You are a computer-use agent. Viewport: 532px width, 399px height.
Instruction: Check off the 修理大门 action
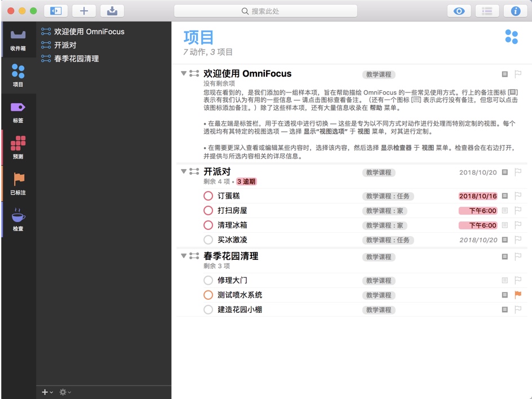pyautogui.click(x=208, y=280)
